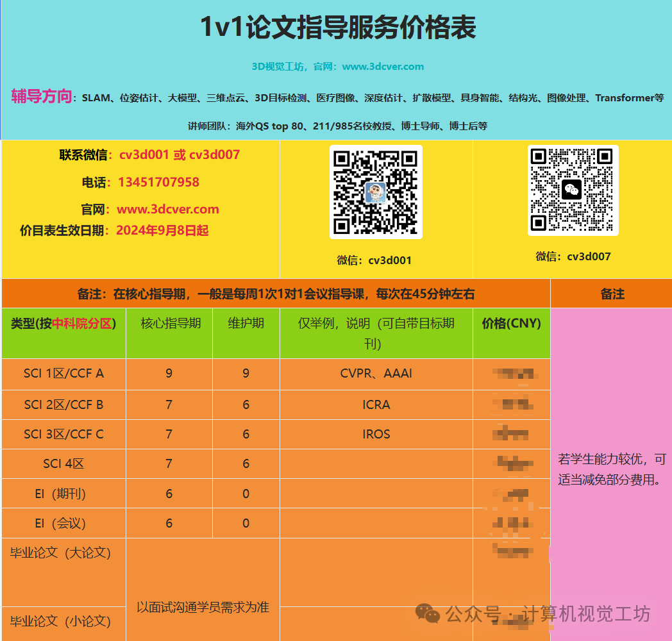Click the blurred price in SCI 3区/CCF C row

point(511,433)
